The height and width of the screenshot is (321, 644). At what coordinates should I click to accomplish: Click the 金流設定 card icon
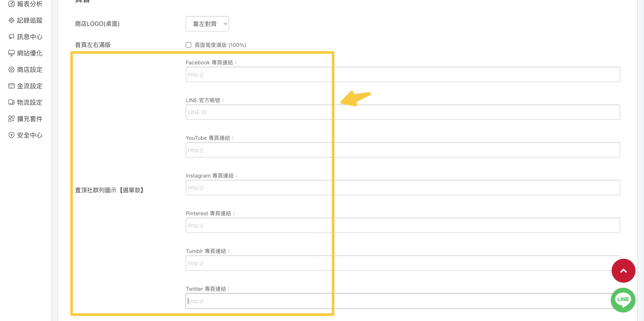[x=11, y=86]
